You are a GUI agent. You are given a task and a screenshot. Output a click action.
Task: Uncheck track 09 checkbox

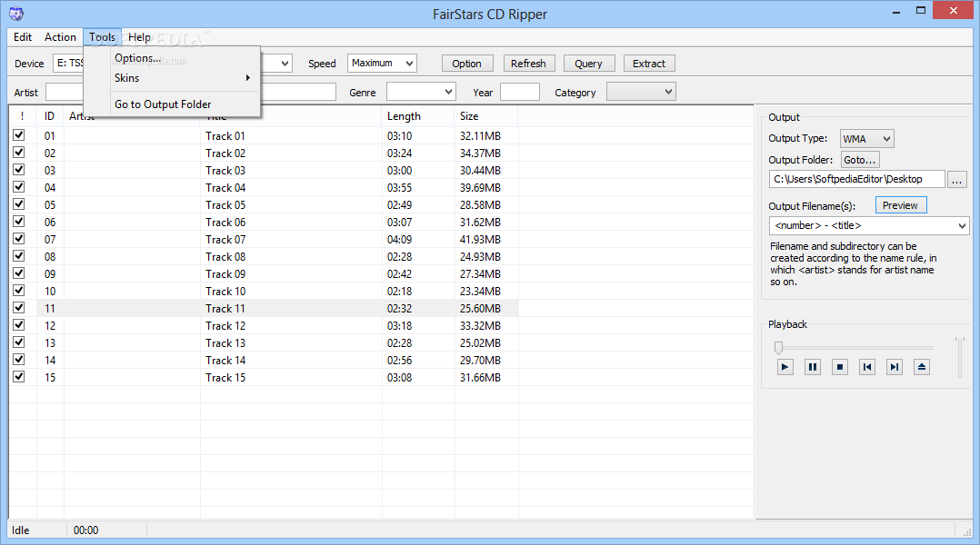(x=19, y=273)
